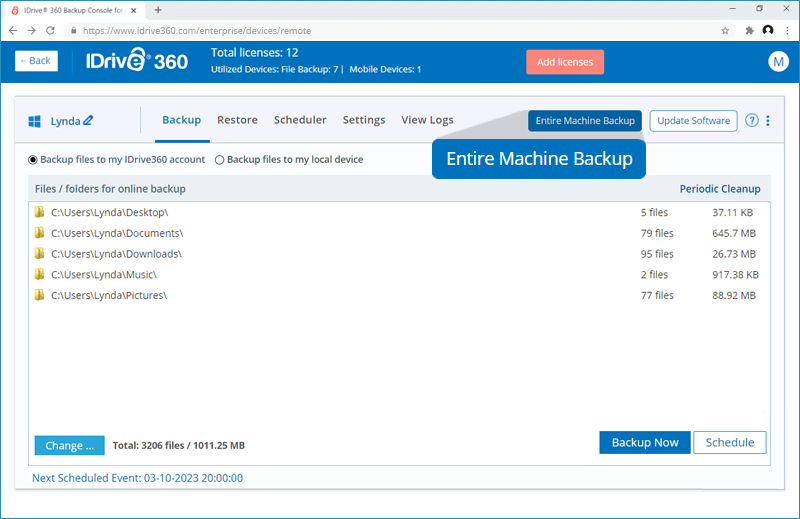This screenshot has width=800, height=519.
Task: Click the Downloads folder icon
Action: 39,254
